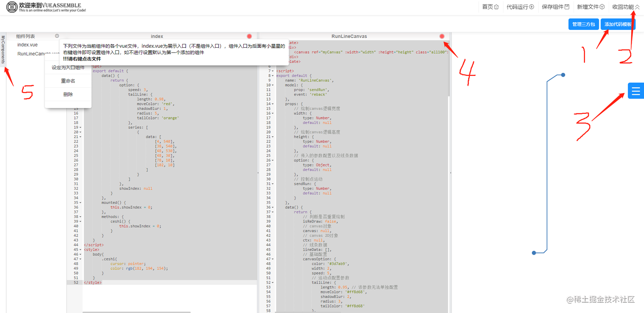Image resolution: width=644 pixels, height=313 pixels.
Task: Close RunLineCanvas editor with red dot
Action: pyautogui.click(x=442, y=36)
